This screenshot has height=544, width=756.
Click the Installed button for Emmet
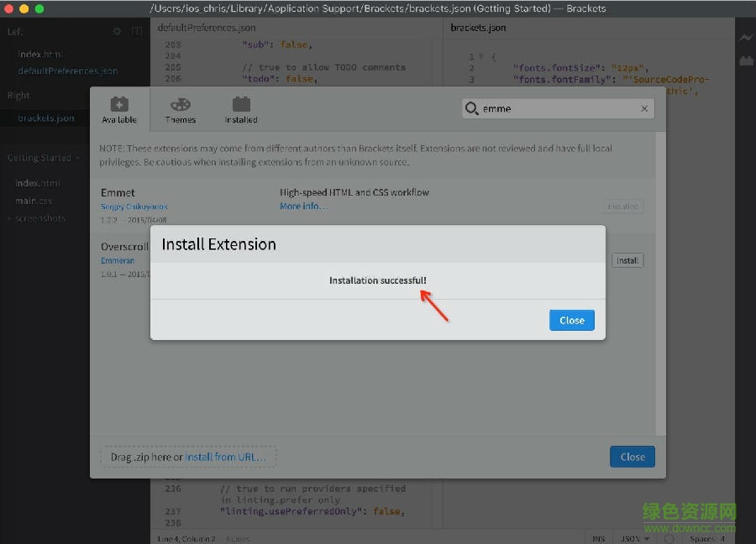click(623, 207)
